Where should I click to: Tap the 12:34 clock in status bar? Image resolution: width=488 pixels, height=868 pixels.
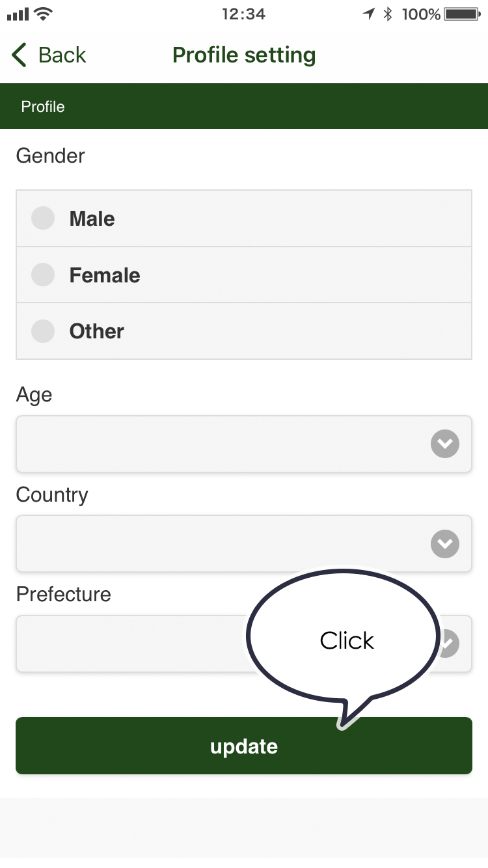point(243,14)
